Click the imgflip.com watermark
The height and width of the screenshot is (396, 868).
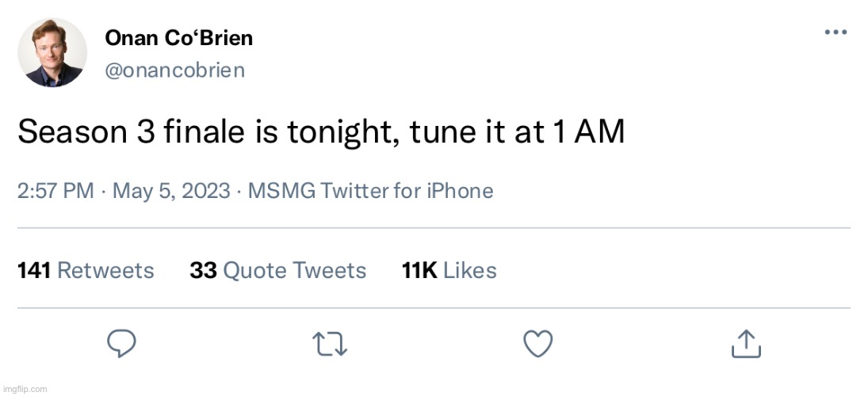[x=25, y=389]
